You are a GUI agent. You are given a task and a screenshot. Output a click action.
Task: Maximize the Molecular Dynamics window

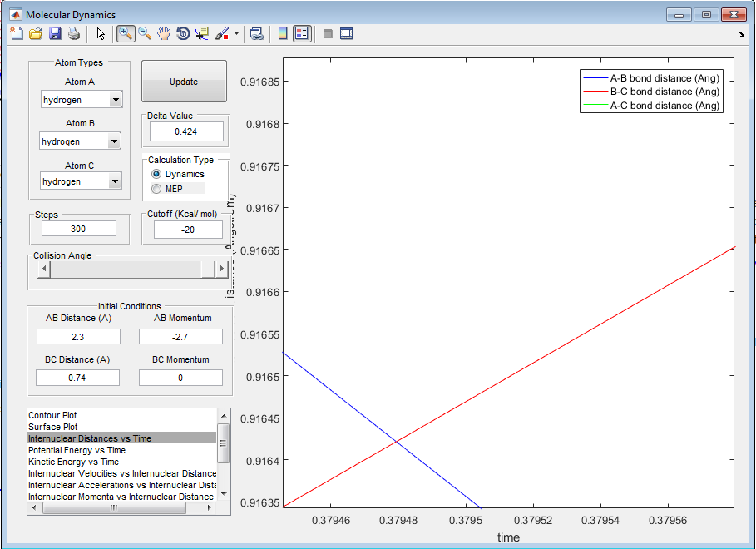[x=706, y=14]
